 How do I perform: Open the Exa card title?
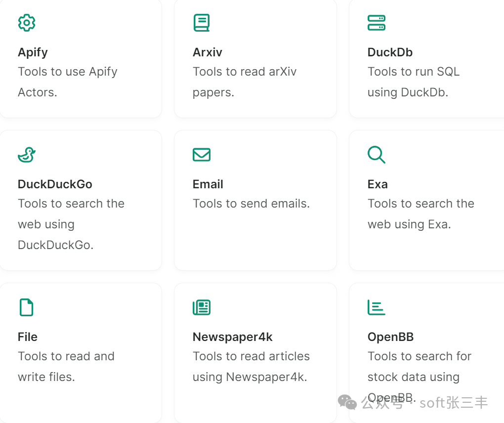tap(378, 184)
